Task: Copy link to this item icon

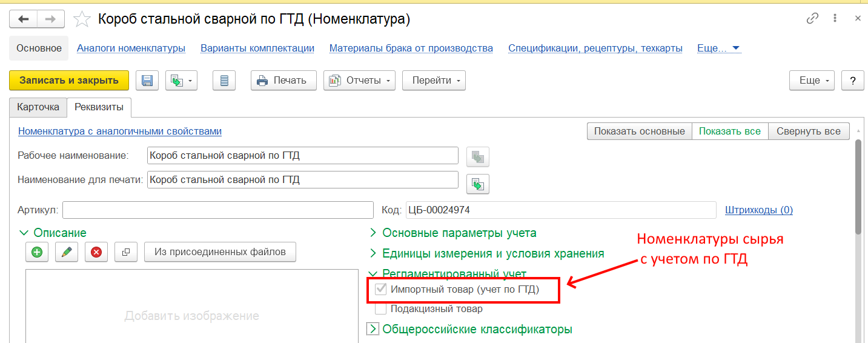Action: click(812, 19)
